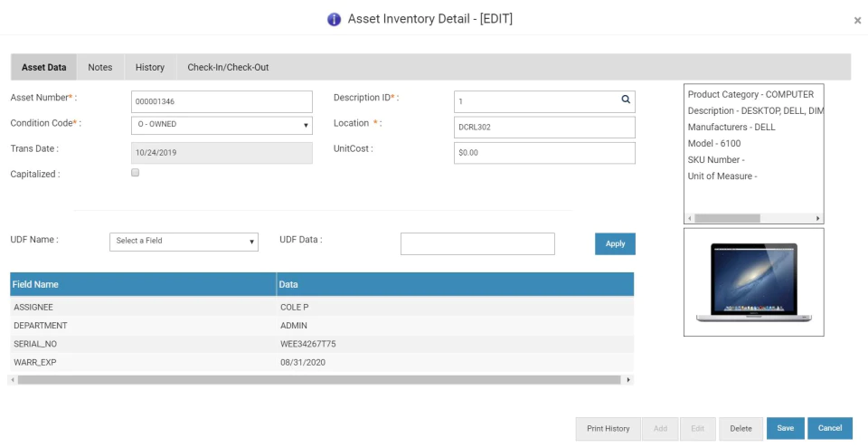This screenshot has width=868, height=447.
Task: Go to the Check-In/Check-Out tab
Action: click(x=228, y=67)
